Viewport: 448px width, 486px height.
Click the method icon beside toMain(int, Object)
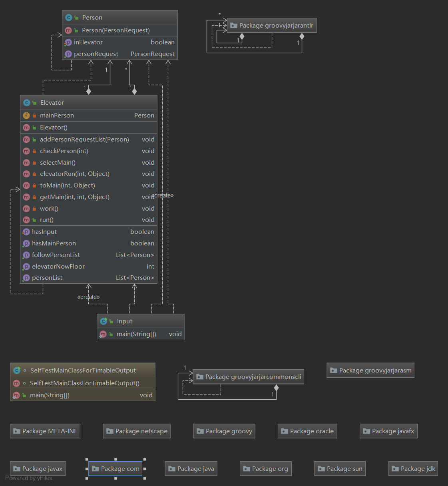pos(26,185)
